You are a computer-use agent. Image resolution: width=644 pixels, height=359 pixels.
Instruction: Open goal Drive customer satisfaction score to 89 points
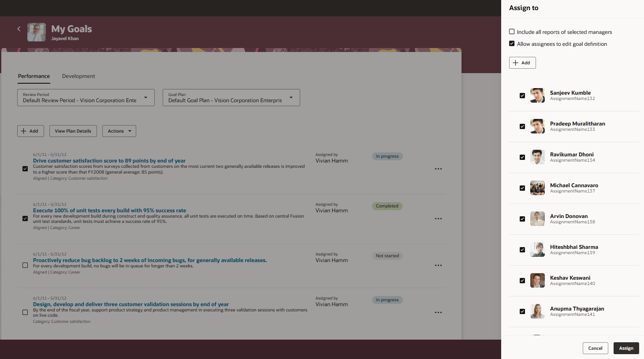pos(109,161)
